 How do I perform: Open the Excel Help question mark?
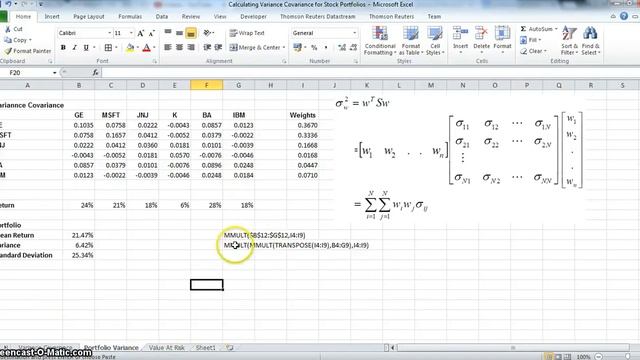(624, 16)
